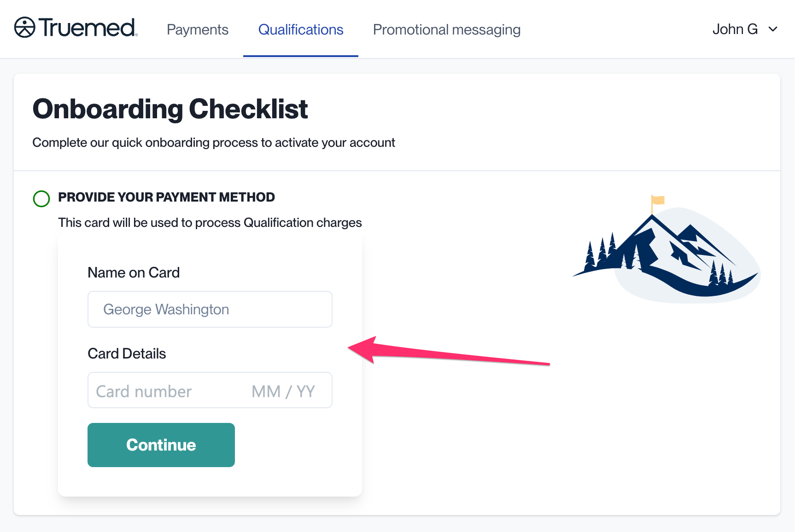
Task: Click the George Washington placeholder text
Action: pos(166,309)
